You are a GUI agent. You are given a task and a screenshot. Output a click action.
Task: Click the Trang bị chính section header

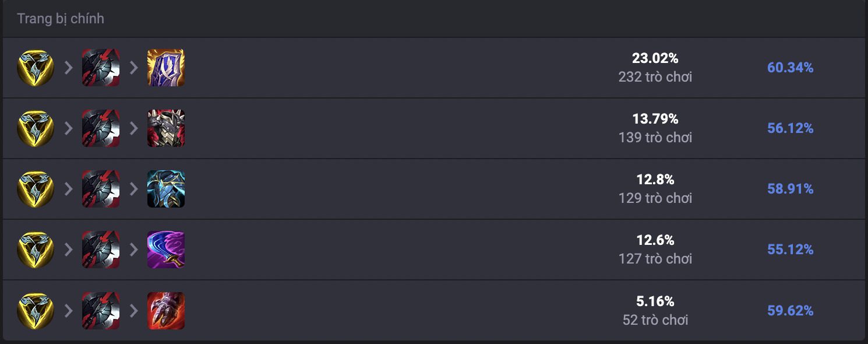[x=61, y=19]
